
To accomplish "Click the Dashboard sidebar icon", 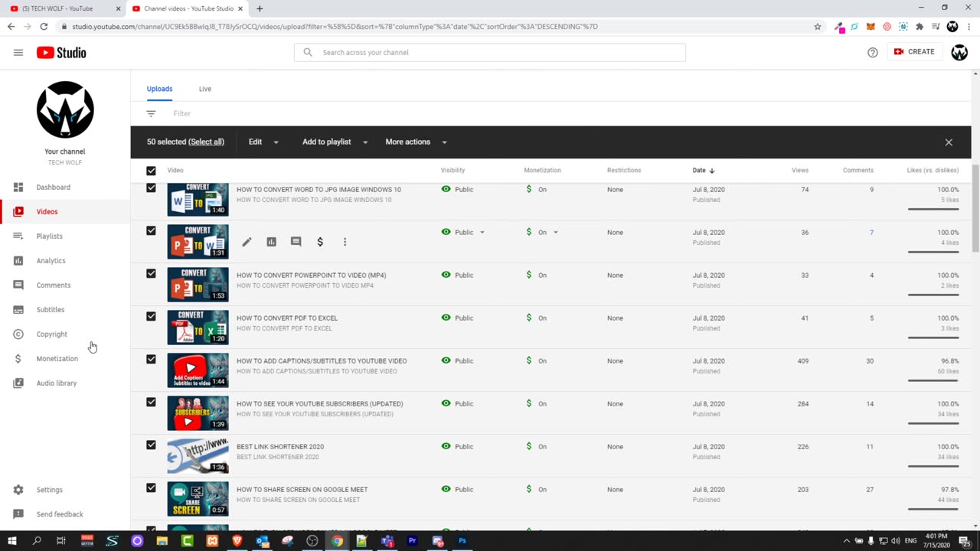I will pyautogui.click(x=18, y=187).
